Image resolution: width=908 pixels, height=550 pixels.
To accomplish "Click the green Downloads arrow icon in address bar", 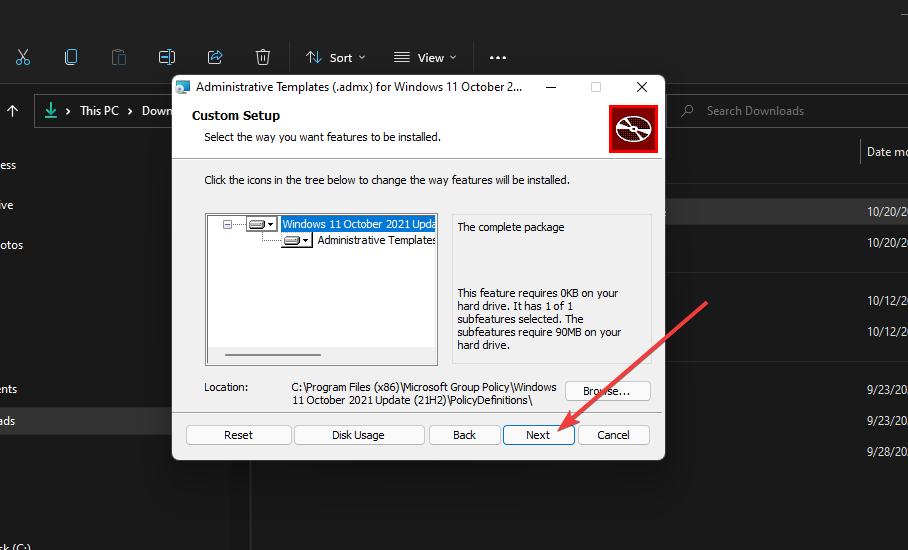I will click(51, 110).
